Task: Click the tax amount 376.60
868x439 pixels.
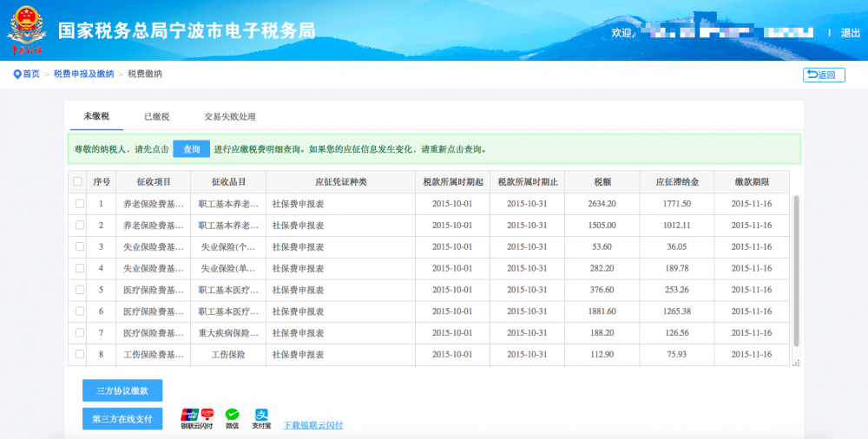Action: click(x=602, y=290)
